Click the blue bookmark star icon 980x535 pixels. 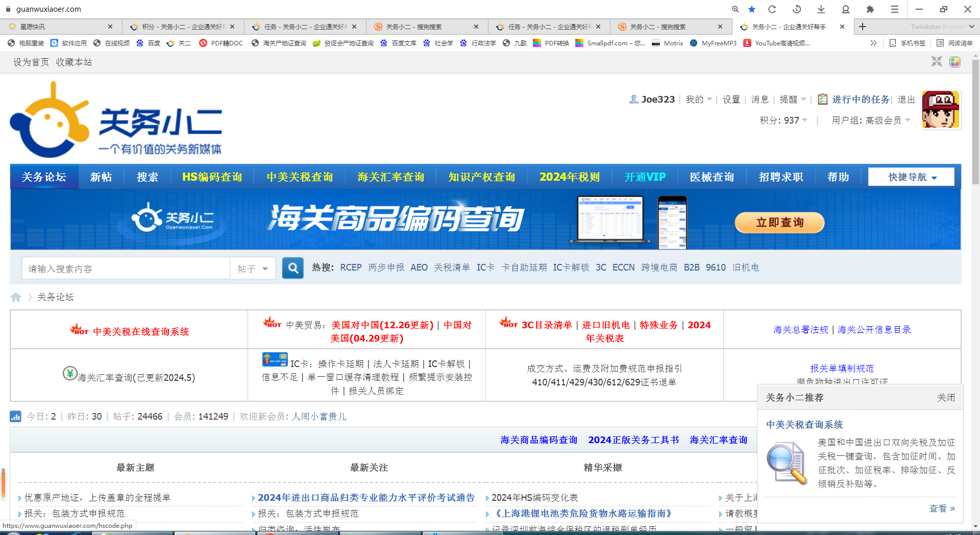[x=752, y=9]
